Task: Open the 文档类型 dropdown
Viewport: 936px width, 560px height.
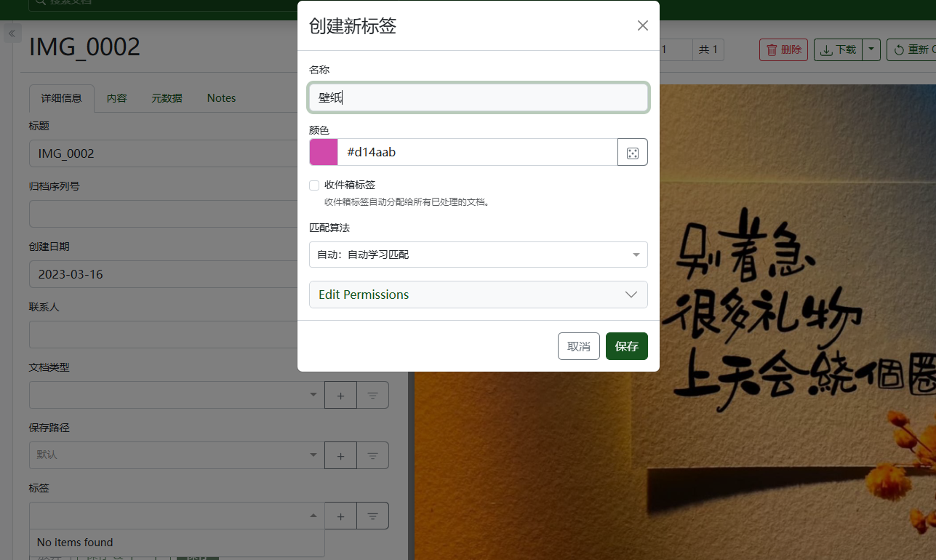Action: click(177, 395)
